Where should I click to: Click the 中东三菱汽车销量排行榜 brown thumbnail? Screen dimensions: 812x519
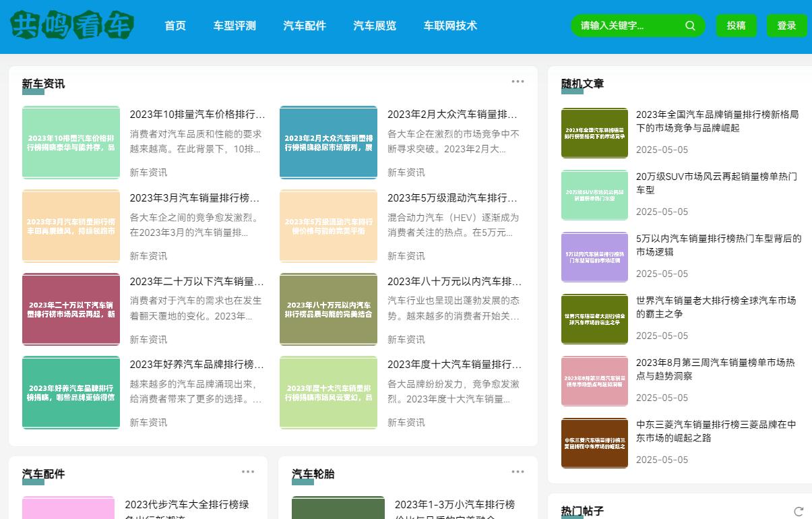(x=594, y=443)
